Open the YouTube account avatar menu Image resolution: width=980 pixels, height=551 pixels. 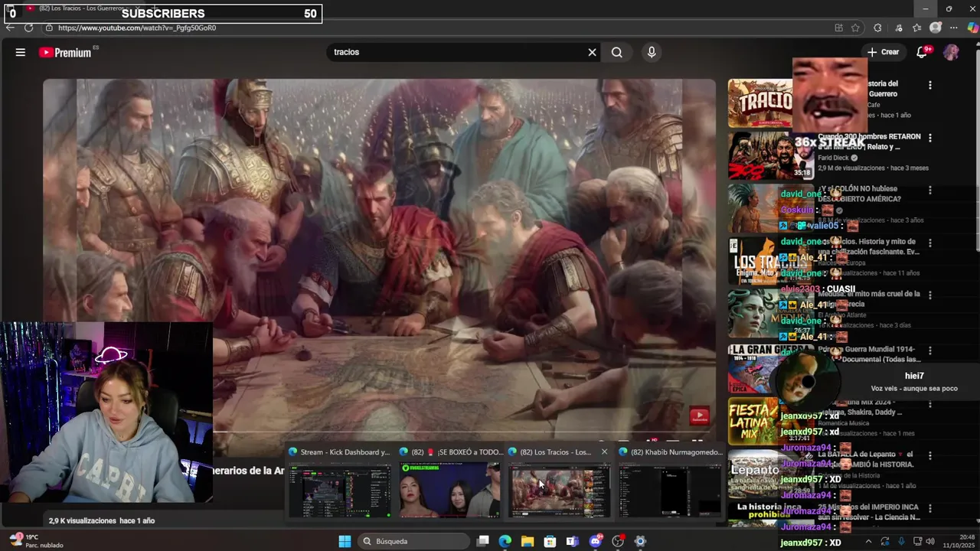[951, 52]
